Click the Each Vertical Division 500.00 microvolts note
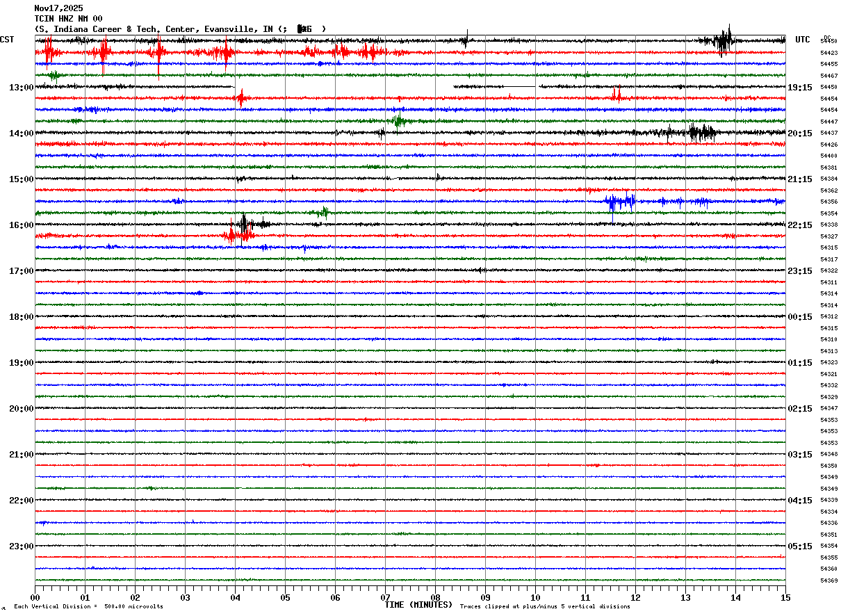The height and width of the screenshot is (616, 841). (x=88, y=607)
